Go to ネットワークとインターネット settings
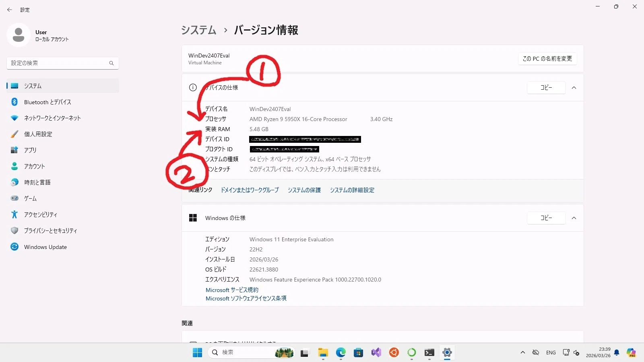The image size is (644, 362). click(x=63, y=118)
